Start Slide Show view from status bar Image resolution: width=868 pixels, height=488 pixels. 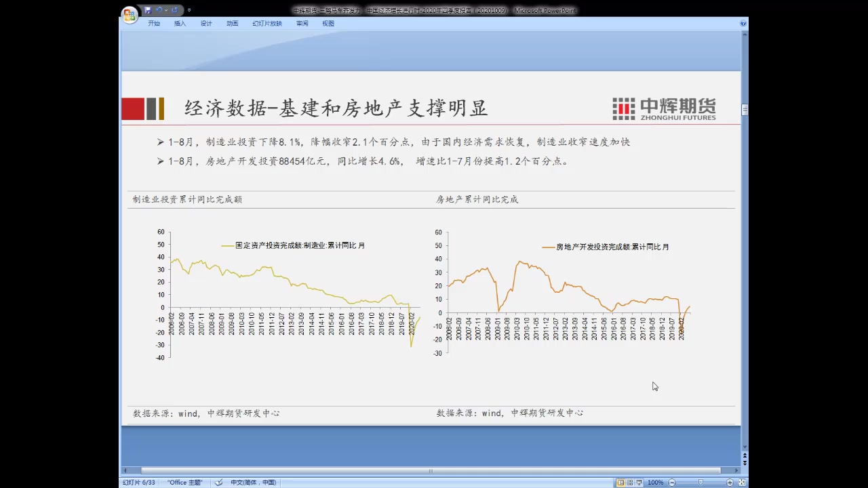point(639,483)
